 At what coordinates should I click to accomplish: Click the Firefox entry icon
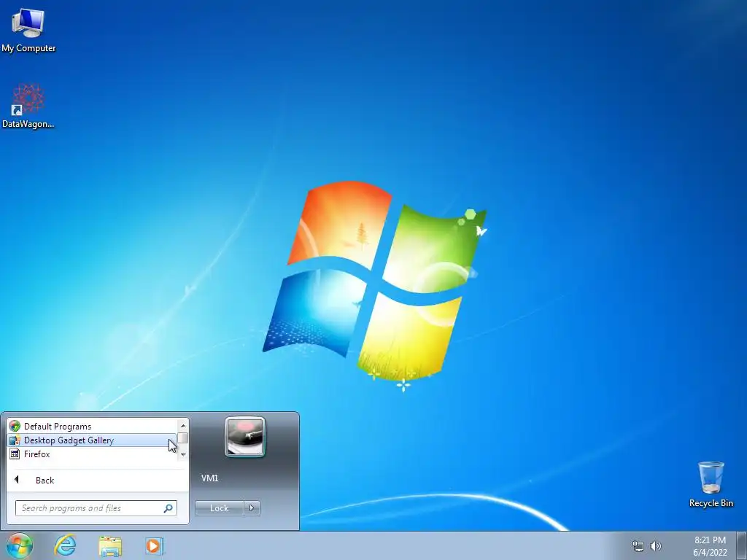[x=15, y=454]
